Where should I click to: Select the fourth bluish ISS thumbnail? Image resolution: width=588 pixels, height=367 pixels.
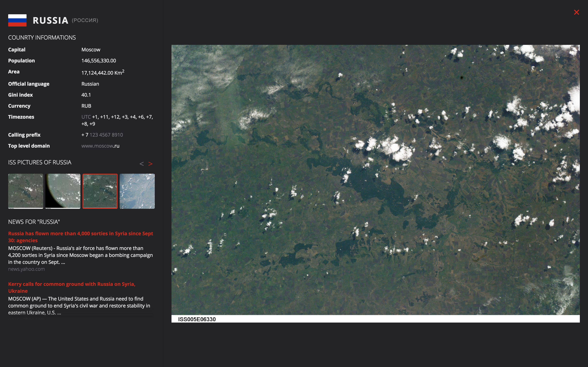click(x=137, y=191)
